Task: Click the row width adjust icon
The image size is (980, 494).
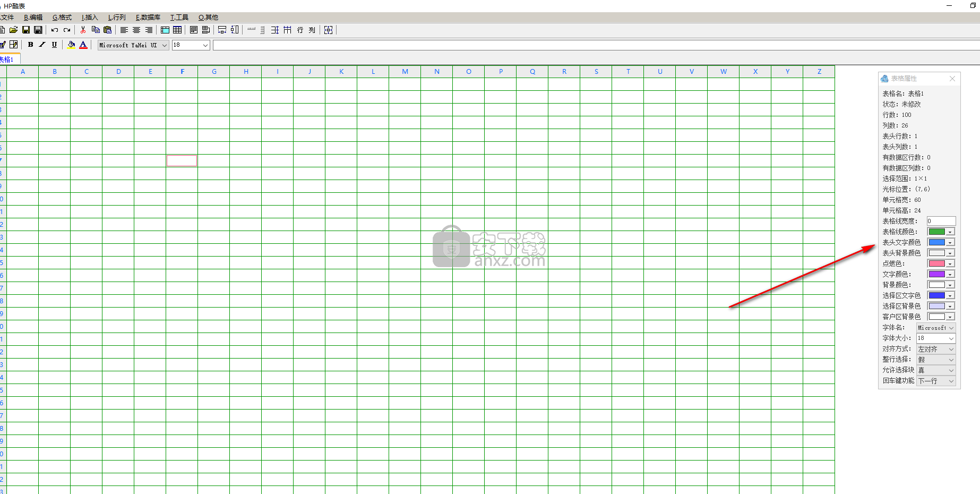Action: click(x=222, y=30)
